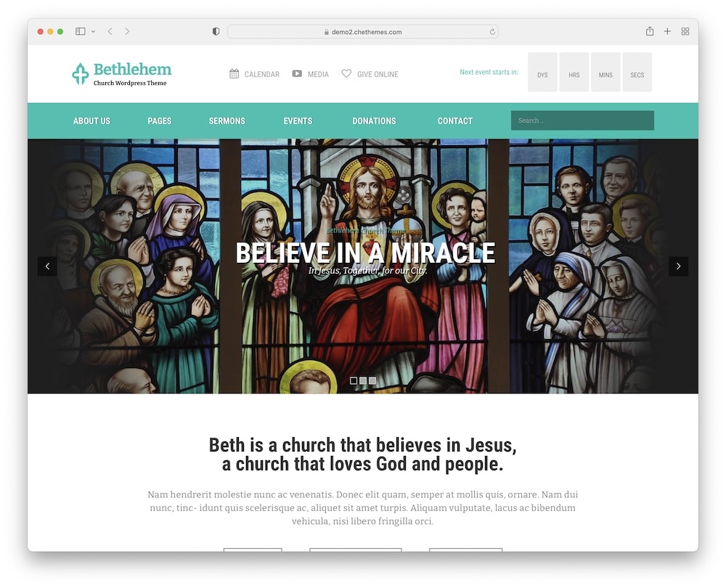Image resolution: width=726 pixels, height=588 pixels.
Task: Reload the page using the refresh icon
Action: coord(492,32)
